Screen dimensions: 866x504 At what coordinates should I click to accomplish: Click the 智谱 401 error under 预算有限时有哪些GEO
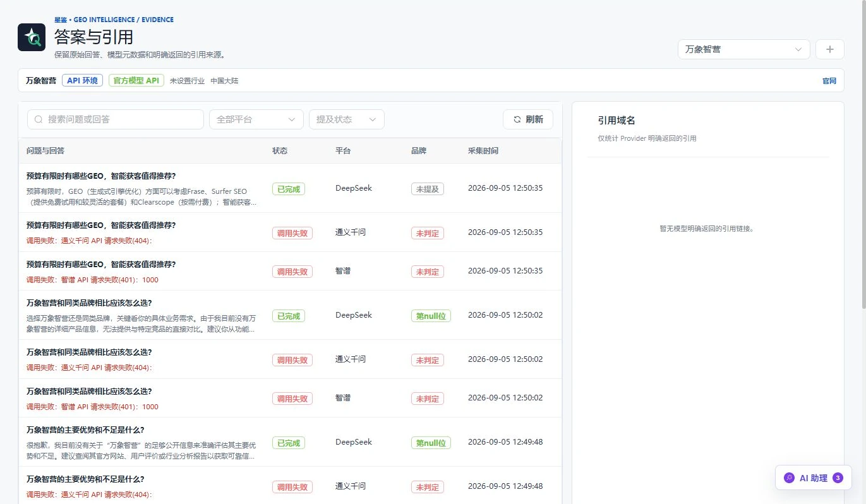coord(92,280)
